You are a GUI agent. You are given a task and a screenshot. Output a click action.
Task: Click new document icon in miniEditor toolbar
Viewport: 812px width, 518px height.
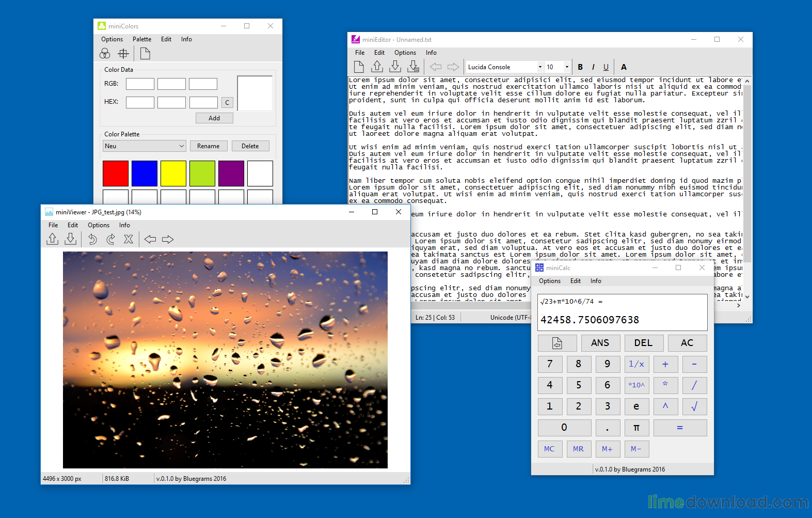[359, 67]
